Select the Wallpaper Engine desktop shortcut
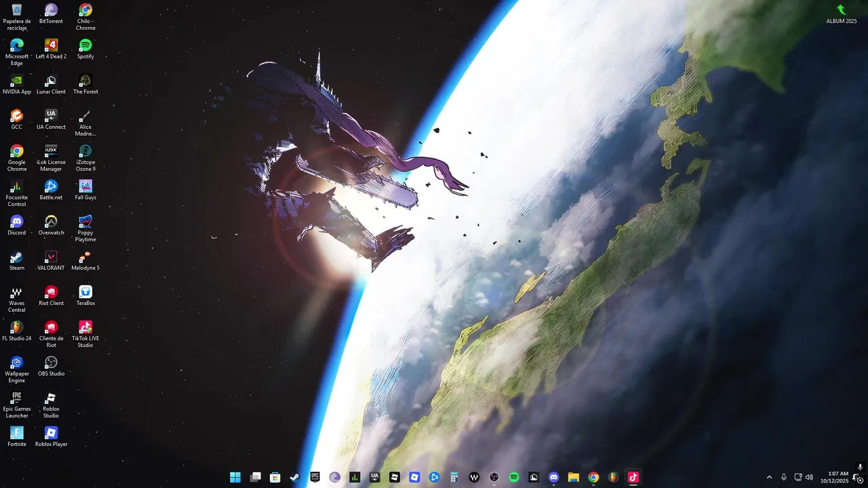 point(17,369)
